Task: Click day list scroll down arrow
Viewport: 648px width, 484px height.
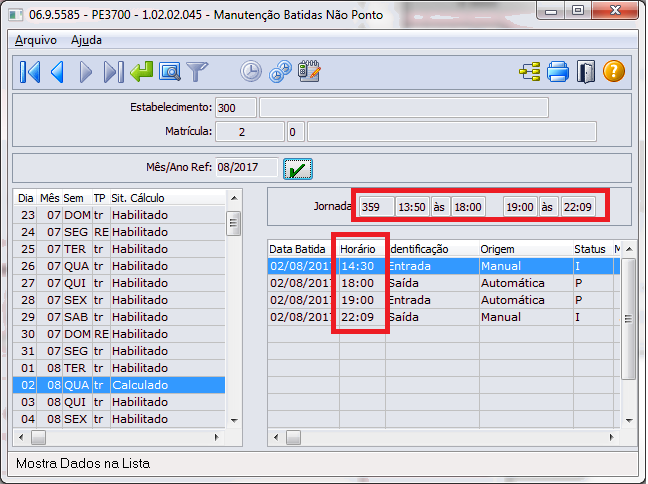Action: tap(234, 420)
